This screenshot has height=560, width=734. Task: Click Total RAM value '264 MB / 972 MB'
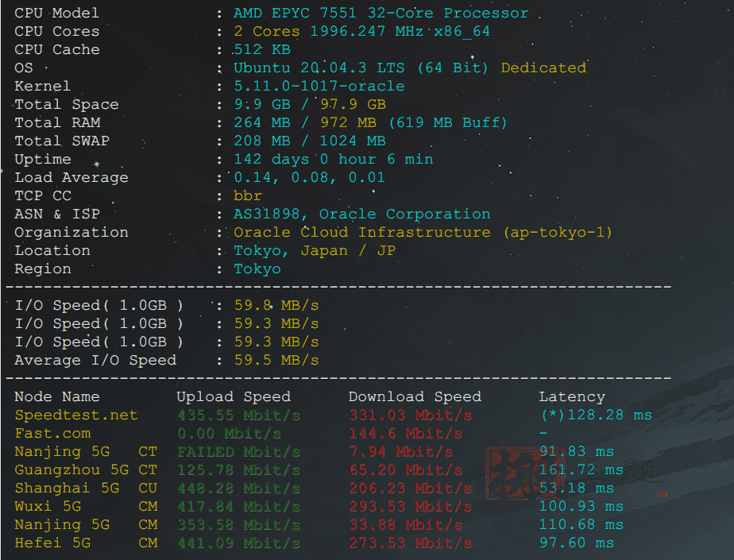(305, 122)
